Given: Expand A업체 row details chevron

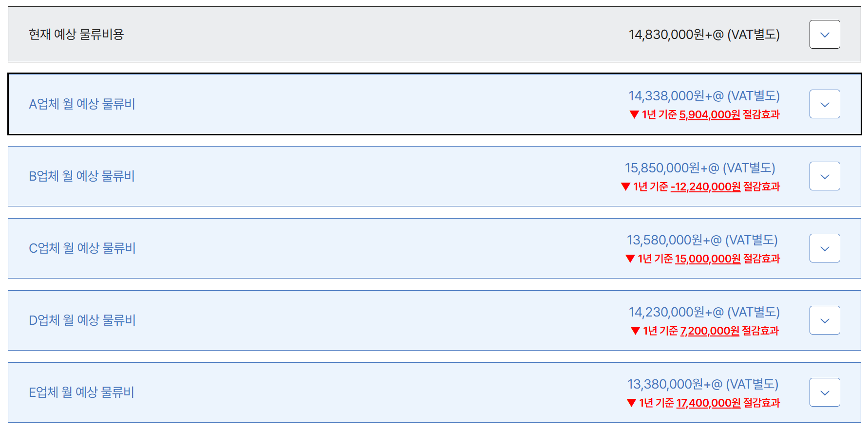Looking at the screenshot, I should click(x=825, y=104).
